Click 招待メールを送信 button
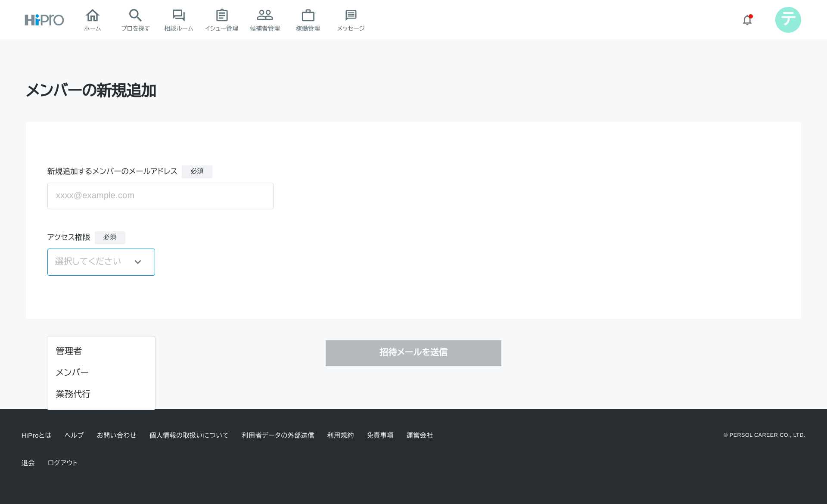 tap(413, 353)
